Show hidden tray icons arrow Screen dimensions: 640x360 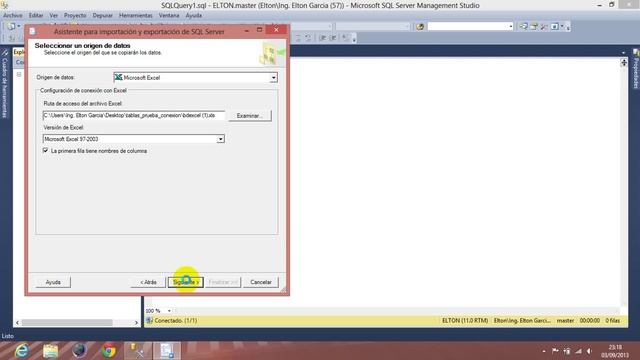(544, 351)
